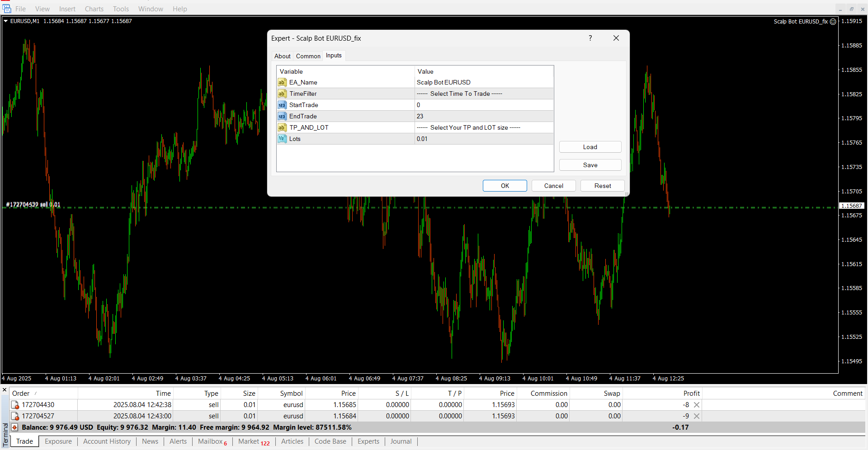Close order 172704430 using its X icon
This screenshot has width=868, height=450.
[697, 405]
